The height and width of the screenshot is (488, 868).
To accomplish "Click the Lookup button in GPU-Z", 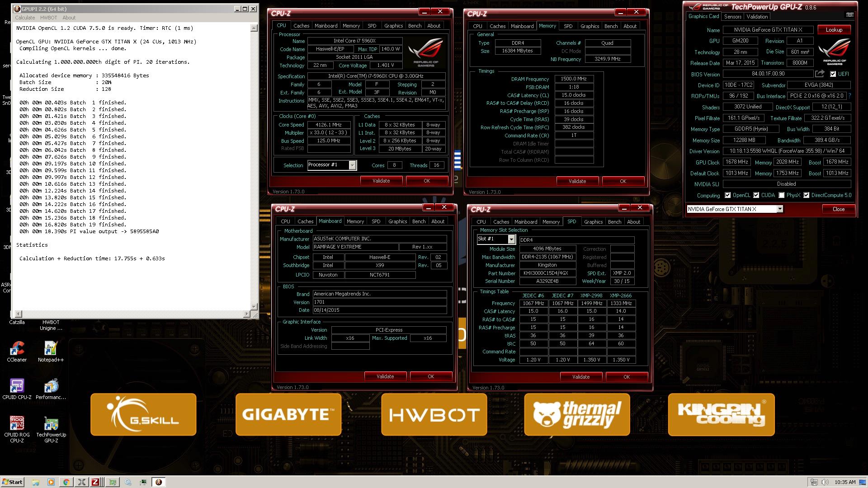I will click(834, 30).
